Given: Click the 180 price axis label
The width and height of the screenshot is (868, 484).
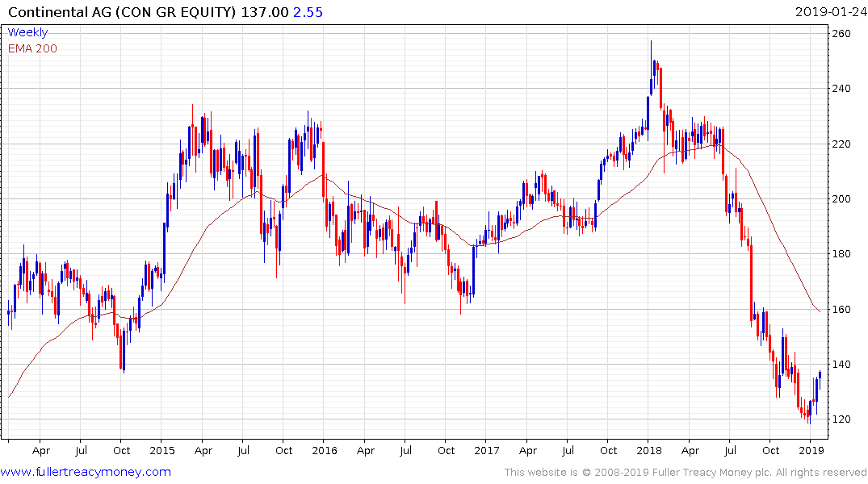Looking at the screenshot, I should pyautogui.click(x=841, y=254).
